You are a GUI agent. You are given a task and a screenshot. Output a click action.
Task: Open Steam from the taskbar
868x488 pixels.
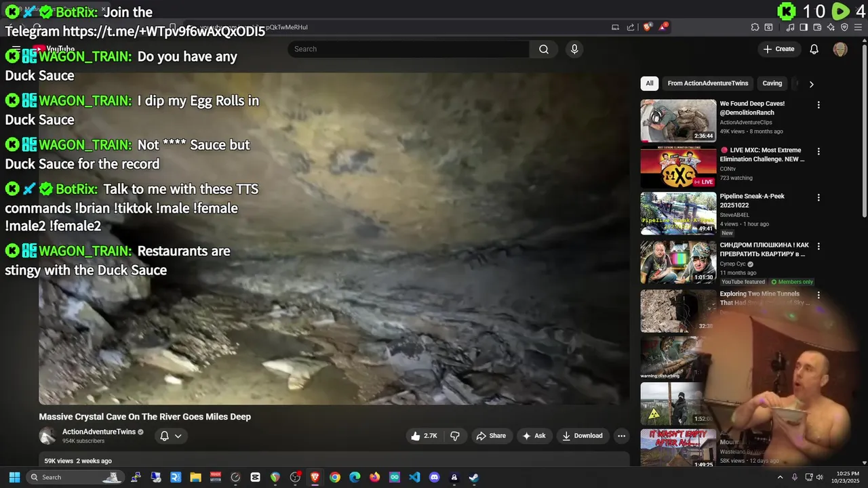tap(474, 477)
